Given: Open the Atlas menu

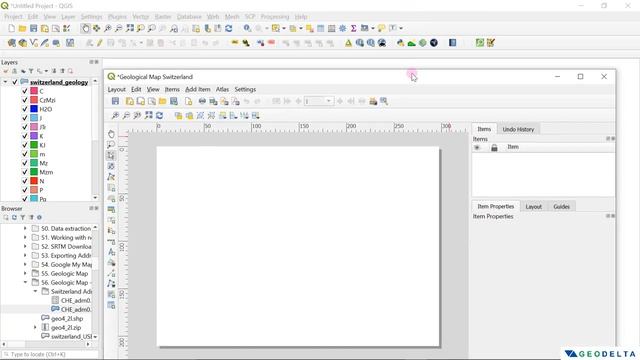Looking at the screenshot, I should click(x=222, y=89).
